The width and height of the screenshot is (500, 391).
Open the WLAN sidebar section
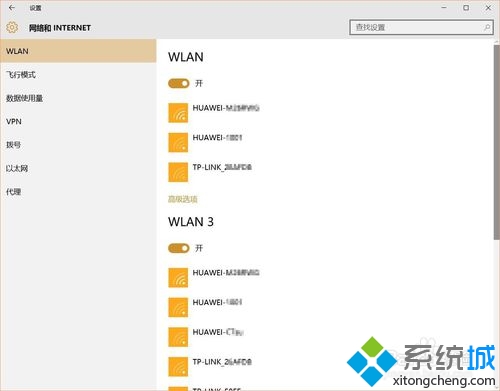[78, 51]
